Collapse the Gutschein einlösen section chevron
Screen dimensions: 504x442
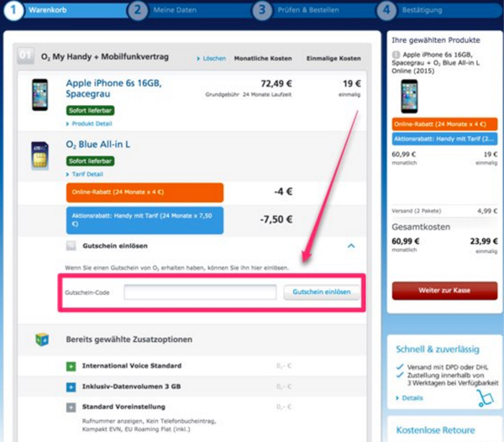pos(351,246)
